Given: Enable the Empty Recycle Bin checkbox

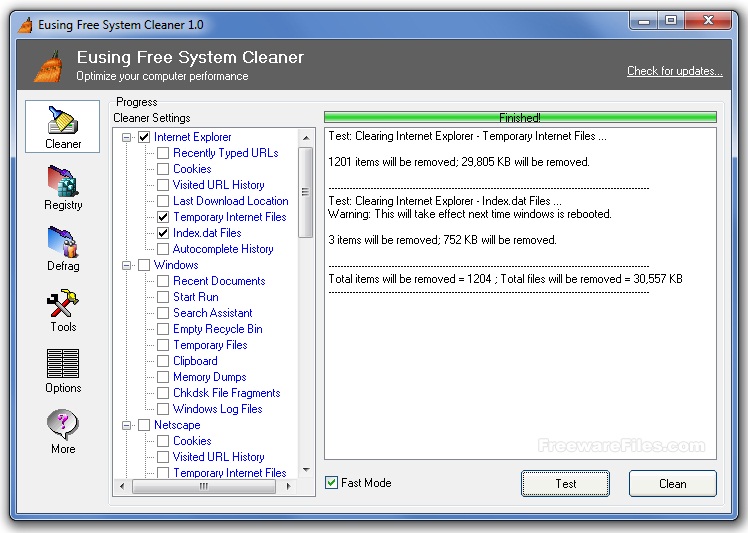Looking at the screenshot, I should [x=162, y=329].
